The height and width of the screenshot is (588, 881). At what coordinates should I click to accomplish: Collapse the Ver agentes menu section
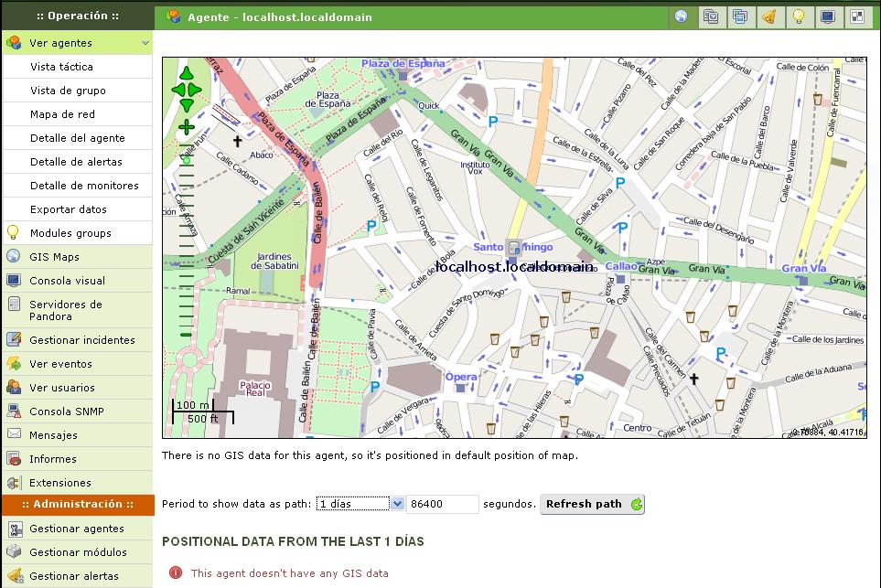point(77,43)
